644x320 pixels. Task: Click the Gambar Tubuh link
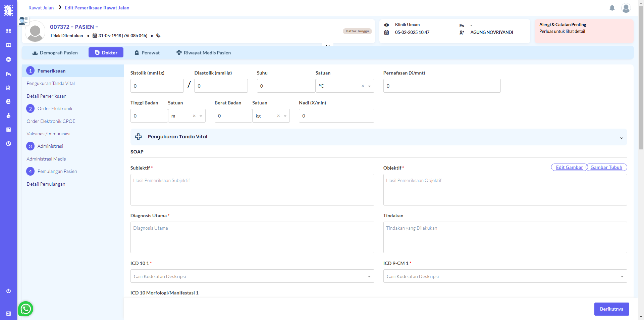pyautogui.click(x=606, y=167)
